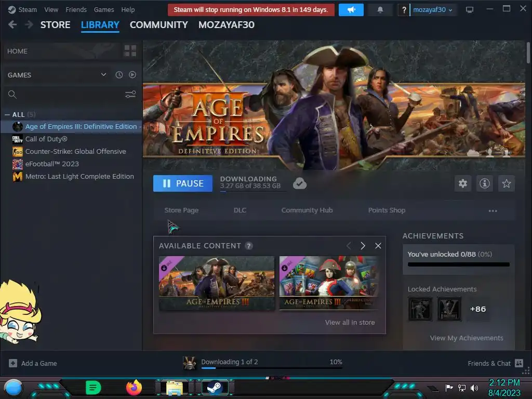Screen dimensions: 532x399
Task: Show previous available content arrow
Action: 349,246
